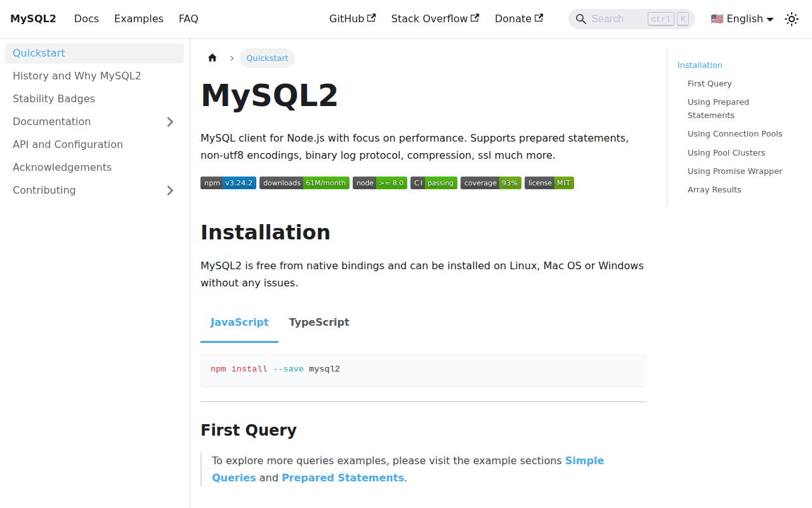The image size is (812, 508).
Task: Open Acknowledgements in the sidebar
Action: (95, 167)
